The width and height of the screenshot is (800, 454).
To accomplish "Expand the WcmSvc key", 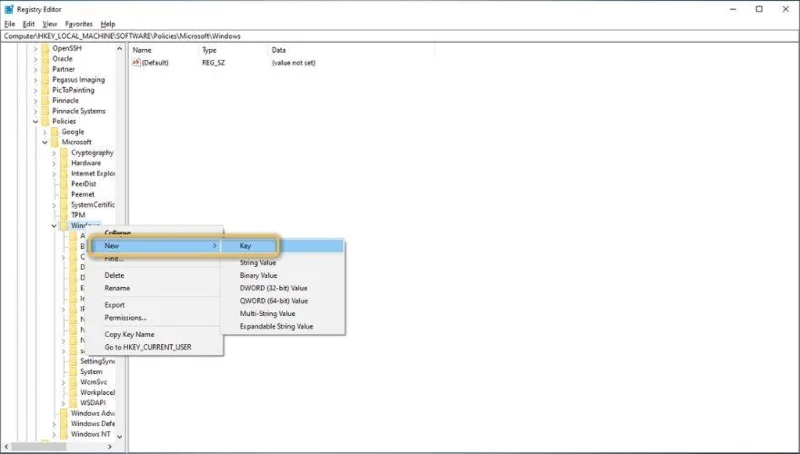I will click(x=63, y=382).
